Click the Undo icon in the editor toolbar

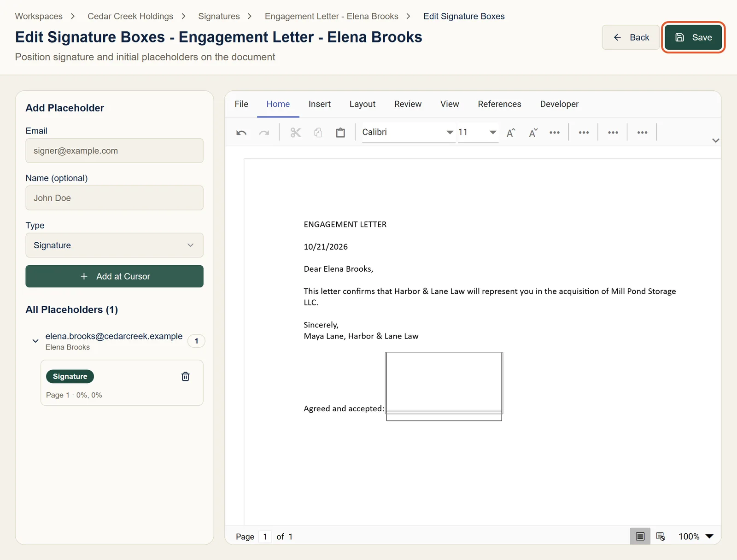click(241, 133)
